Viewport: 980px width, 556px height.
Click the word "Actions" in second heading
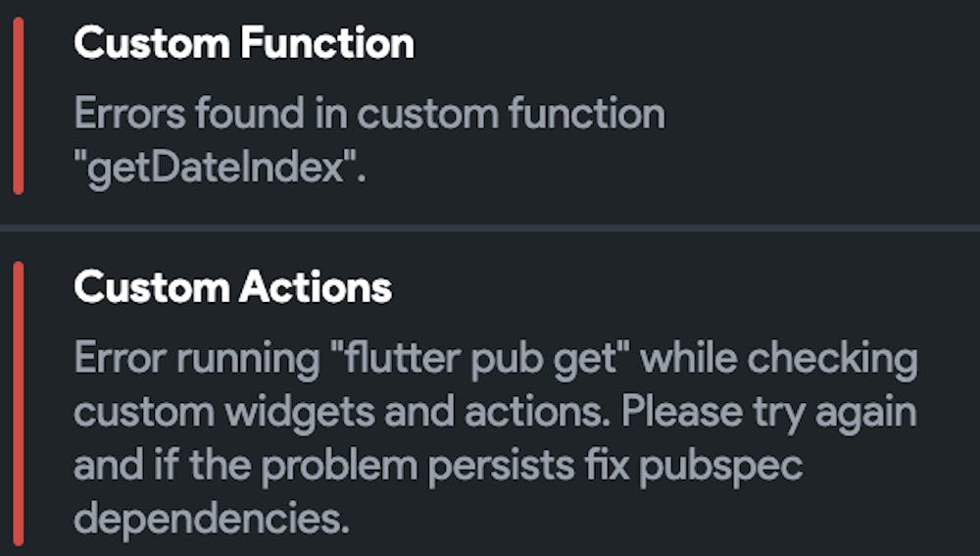click(x=314, y=287)
